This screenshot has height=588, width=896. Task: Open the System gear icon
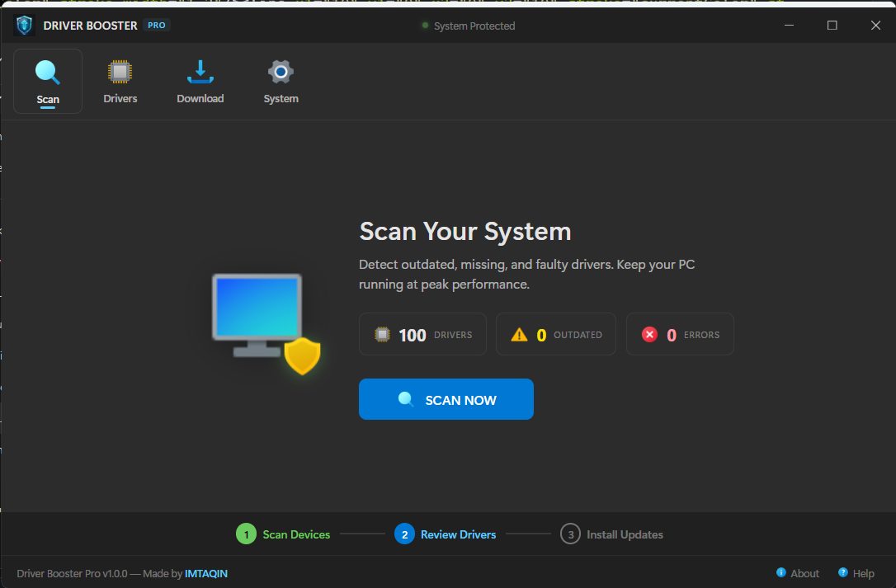pos(281,73)
